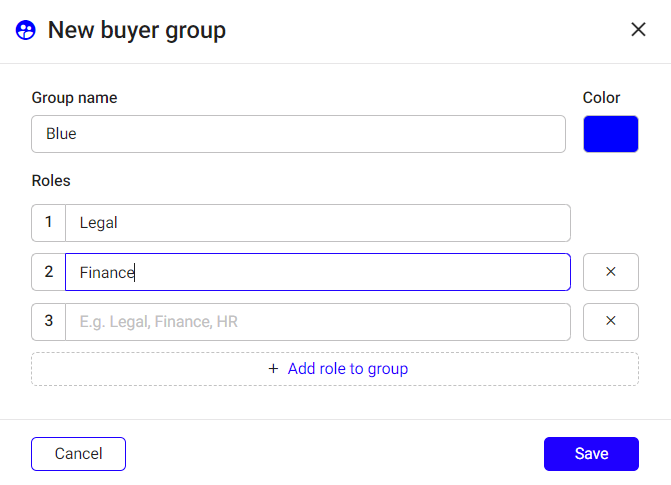Click the number 2 role index label
Image resolution: width=671 pixels, height=485 pixels.
tap(49, 272)
